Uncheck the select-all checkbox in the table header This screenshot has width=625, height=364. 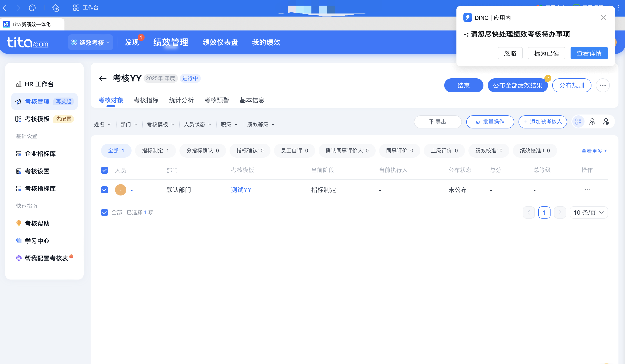(x=104, y=170)
